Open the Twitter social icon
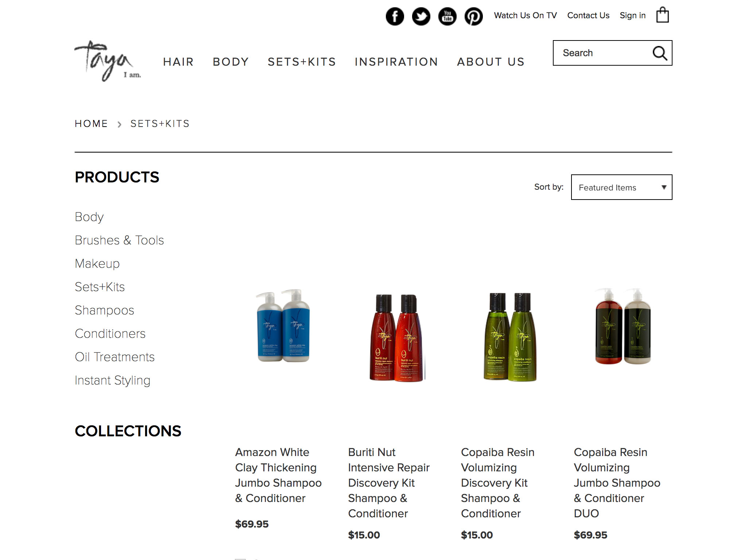The height and width of the screenshot is (560, 748). coord(421,16)
